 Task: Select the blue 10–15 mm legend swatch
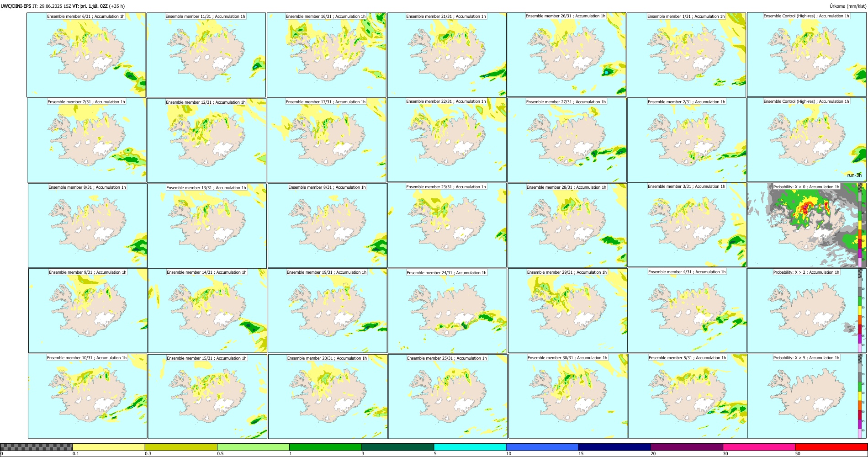coord(542,447)
